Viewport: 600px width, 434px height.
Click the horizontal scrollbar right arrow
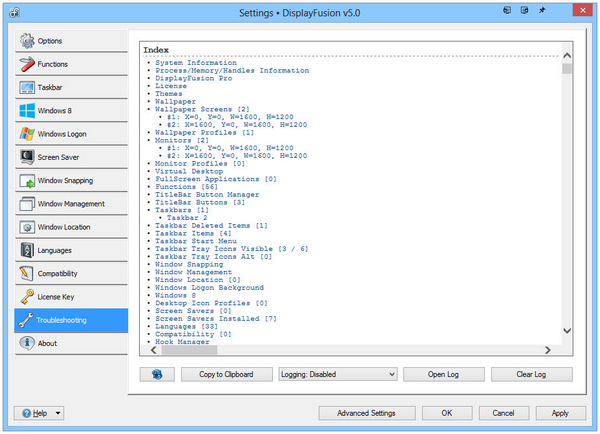coord(548,350)
